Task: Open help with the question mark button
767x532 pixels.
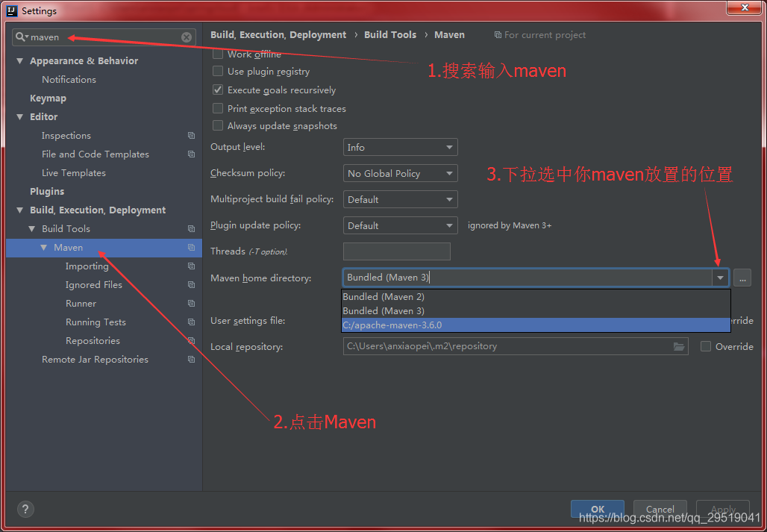Action: point(25,509)
